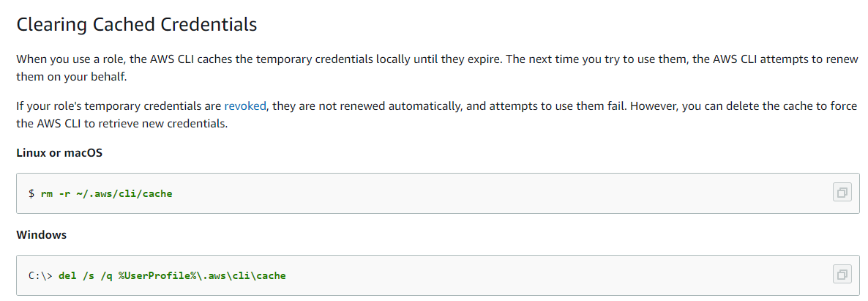The image size is (868, 301).
Task: Click the text 'the AWS CLI to retrieve new credentials'
Action: click(x=121, y=124)
